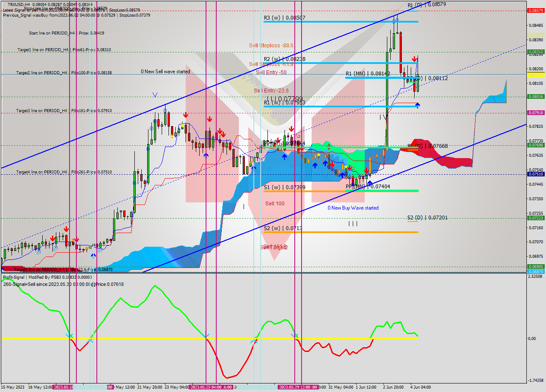546x392 pixels.
Task: Select the S2 (w) support label
Action: click(283, 228)
